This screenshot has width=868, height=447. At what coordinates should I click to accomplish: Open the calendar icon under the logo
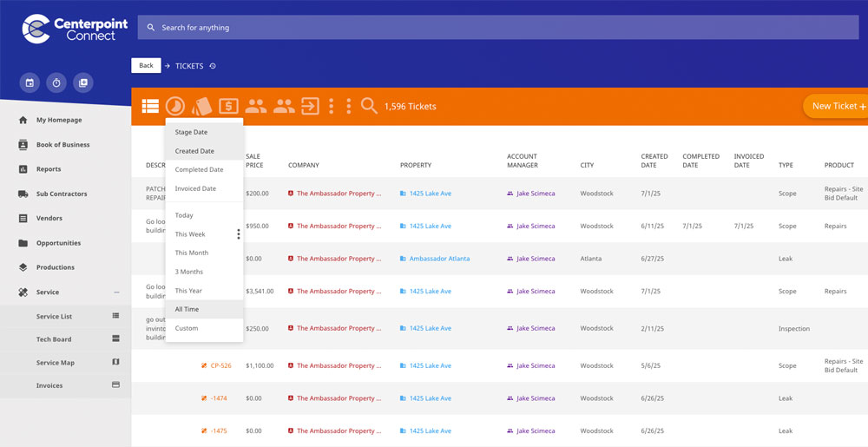click(x=30, y=83)
